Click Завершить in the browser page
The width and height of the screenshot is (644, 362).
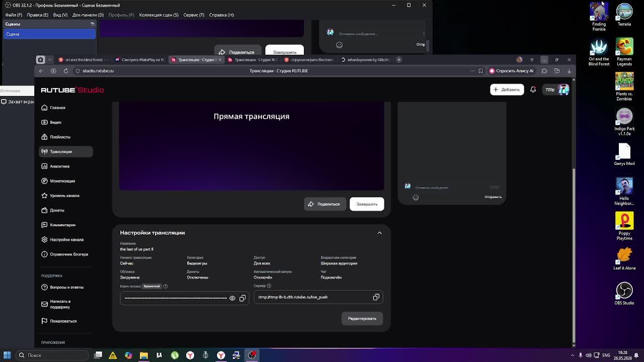click(x=367, y=204)
